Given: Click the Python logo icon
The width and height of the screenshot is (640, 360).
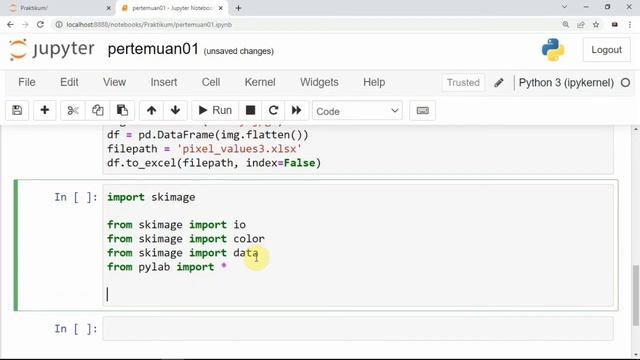Looking at the screenshot, I should point(553,50).
